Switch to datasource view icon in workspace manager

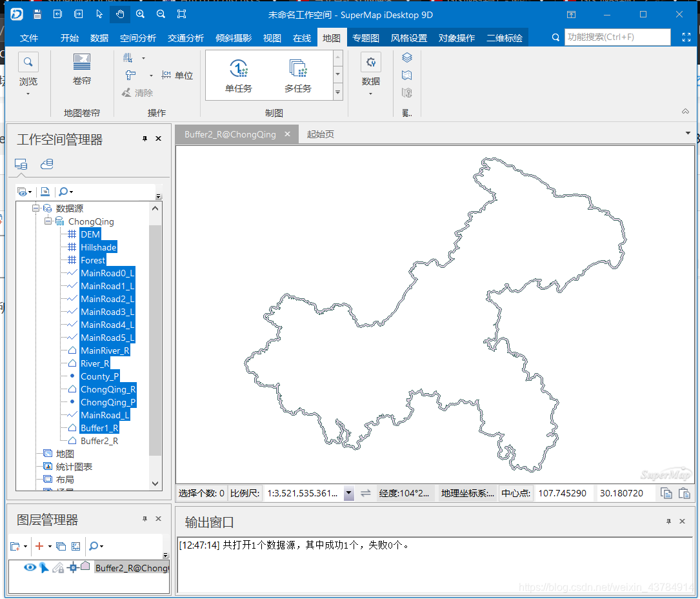coord(21,165)
